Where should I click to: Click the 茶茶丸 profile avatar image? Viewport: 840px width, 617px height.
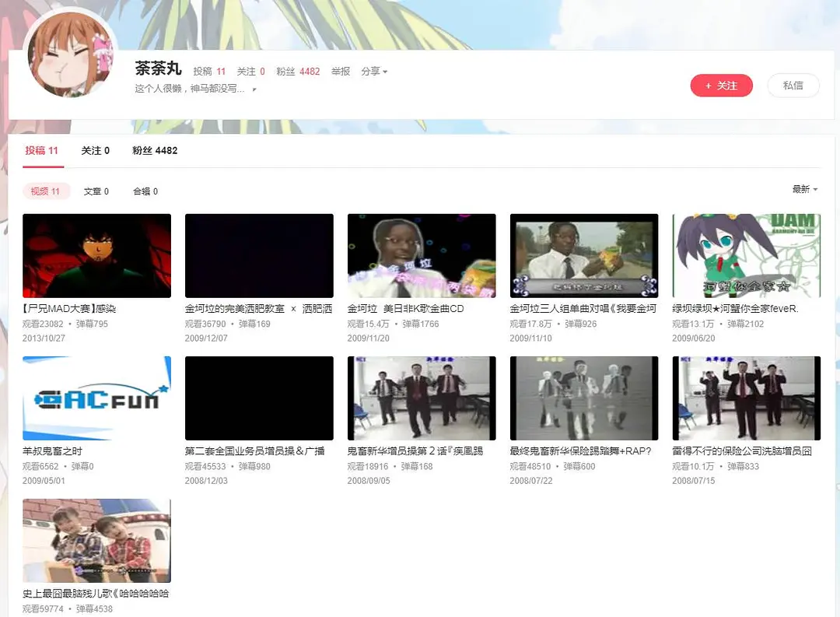pyautogui.click(x=72, y=54)
